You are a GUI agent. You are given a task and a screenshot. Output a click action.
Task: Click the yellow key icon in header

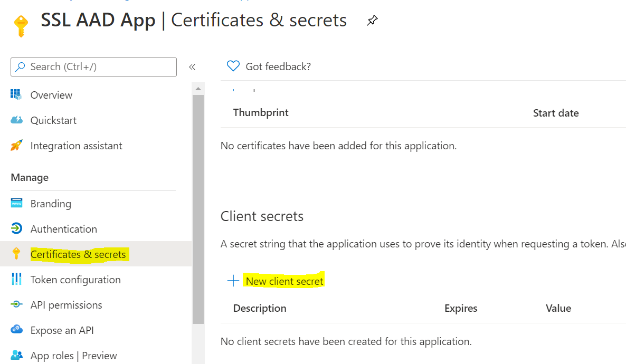tap(21, 26)
